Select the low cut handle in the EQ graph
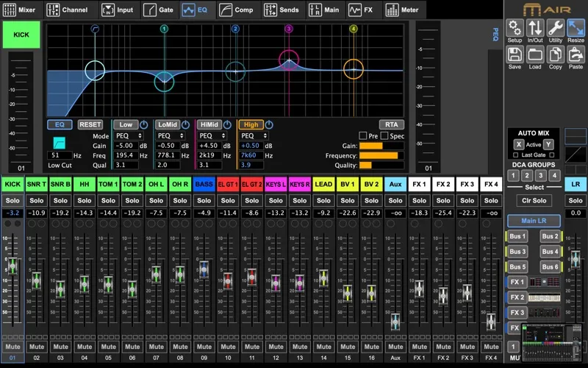The image size is (588, 368). coord(95,70)
